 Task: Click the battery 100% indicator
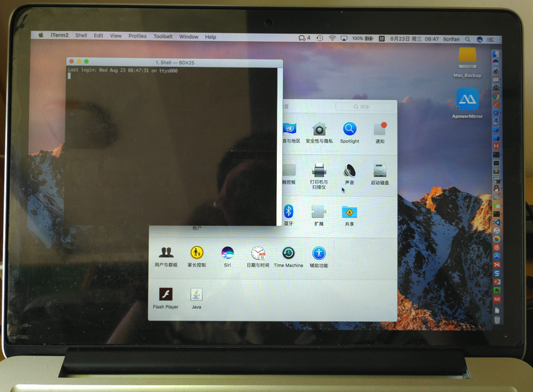click(362, 39)
